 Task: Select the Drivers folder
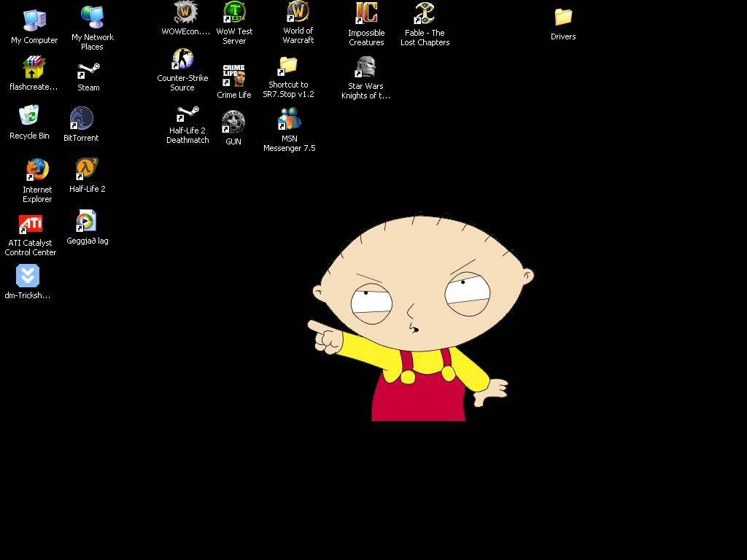[563, 17]
